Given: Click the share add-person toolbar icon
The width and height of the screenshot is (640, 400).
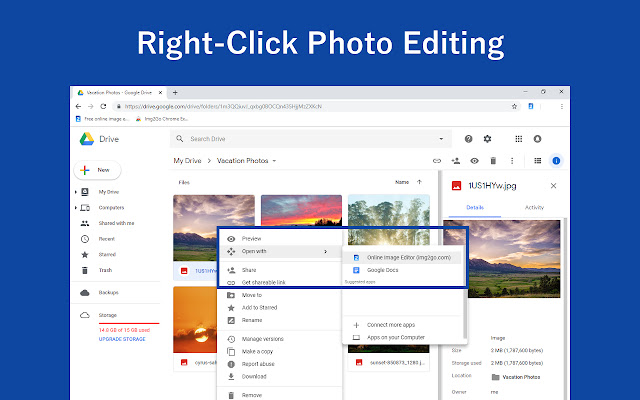Looking at the screenshot, I should (456, 161).
